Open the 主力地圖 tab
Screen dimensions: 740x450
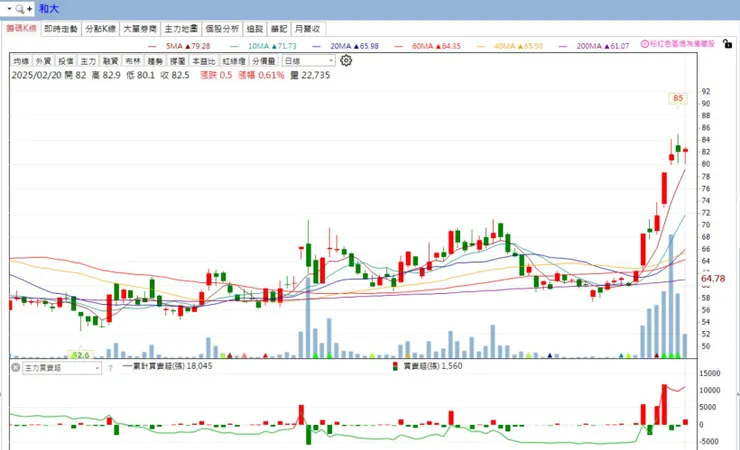point(181,29)
